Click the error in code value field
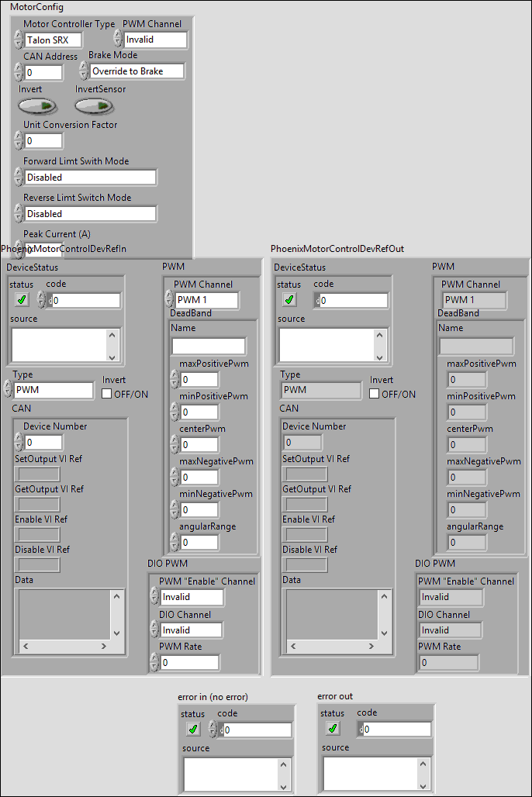The height and width of the screenshot is (797, 532). tap(258, 730)
